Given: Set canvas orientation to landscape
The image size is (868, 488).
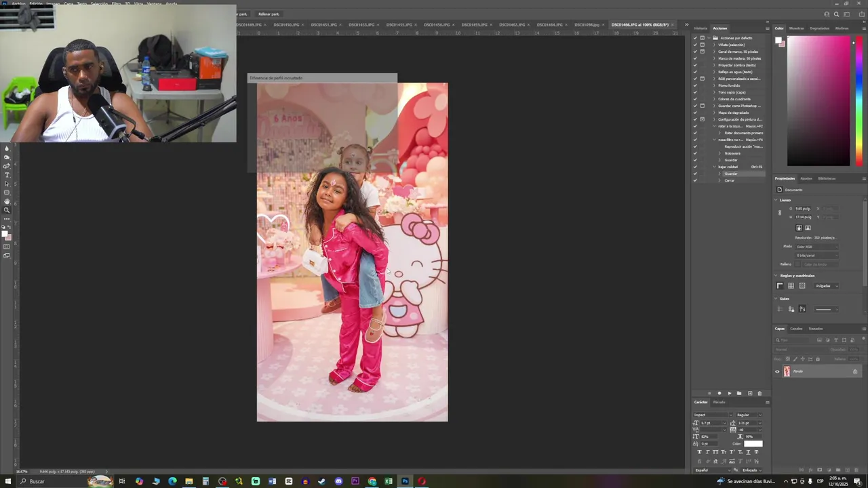Looking at the screenshot, I should [x=808, y=228].
